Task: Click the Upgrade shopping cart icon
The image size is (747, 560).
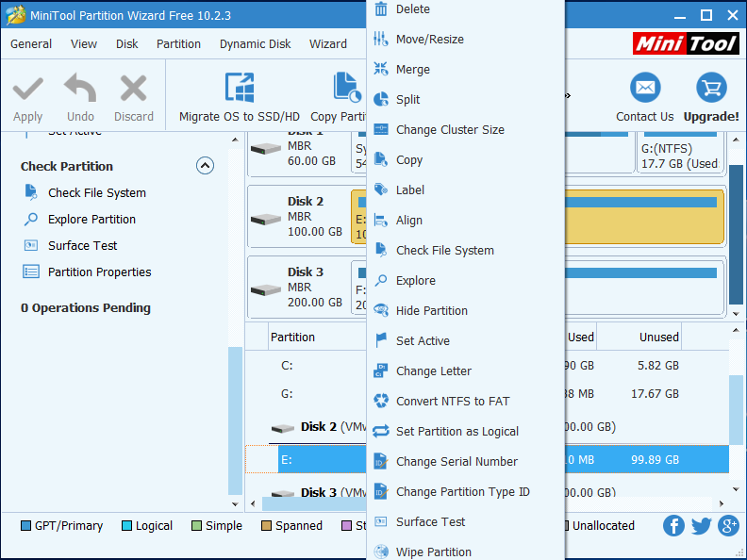Action: (711, 88)
